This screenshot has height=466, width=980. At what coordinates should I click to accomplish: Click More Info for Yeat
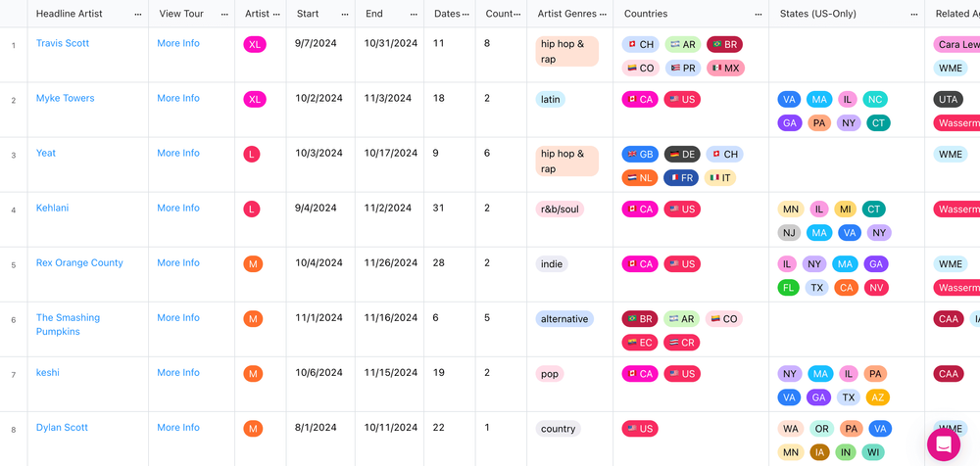coord(178,153)
